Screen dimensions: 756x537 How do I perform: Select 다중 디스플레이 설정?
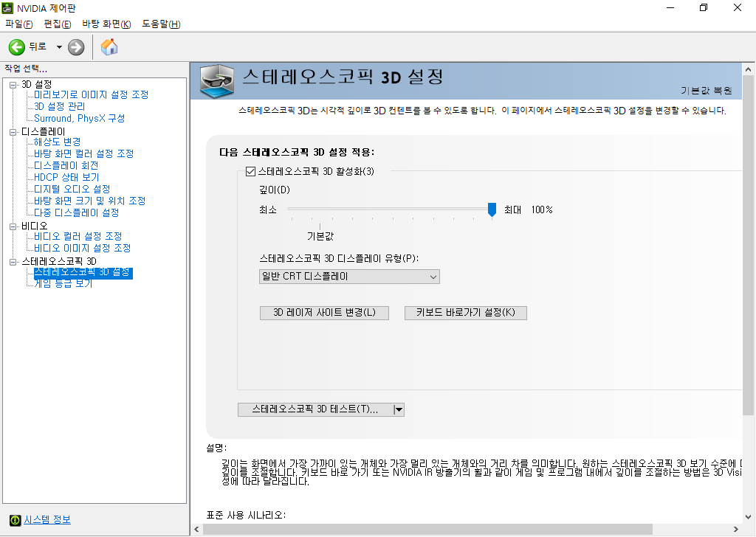pyautogui.click(x=76, y=213)
